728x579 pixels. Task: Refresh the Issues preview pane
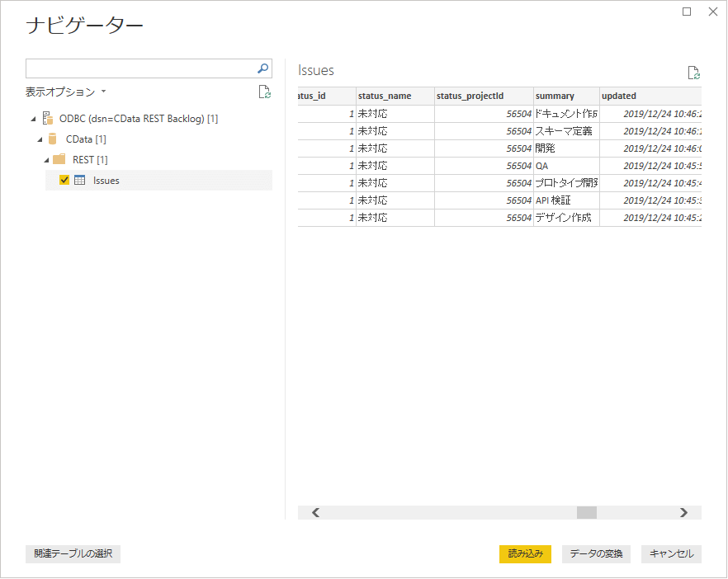tap(693, 72)
